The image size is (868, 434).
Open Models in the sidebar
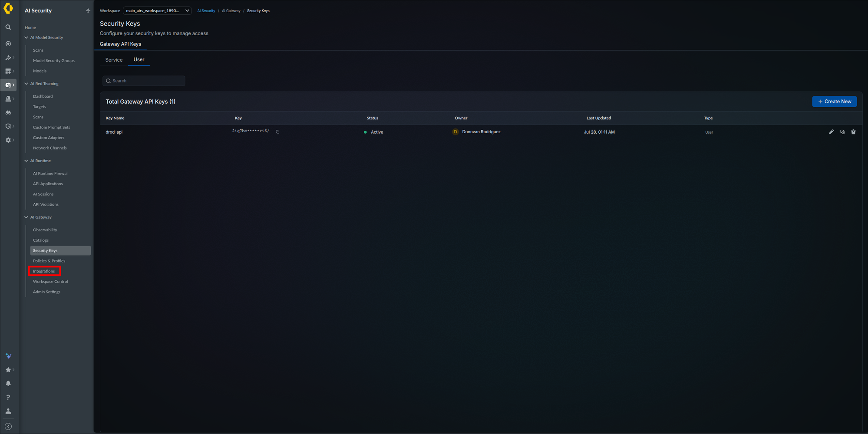point(40,71)
